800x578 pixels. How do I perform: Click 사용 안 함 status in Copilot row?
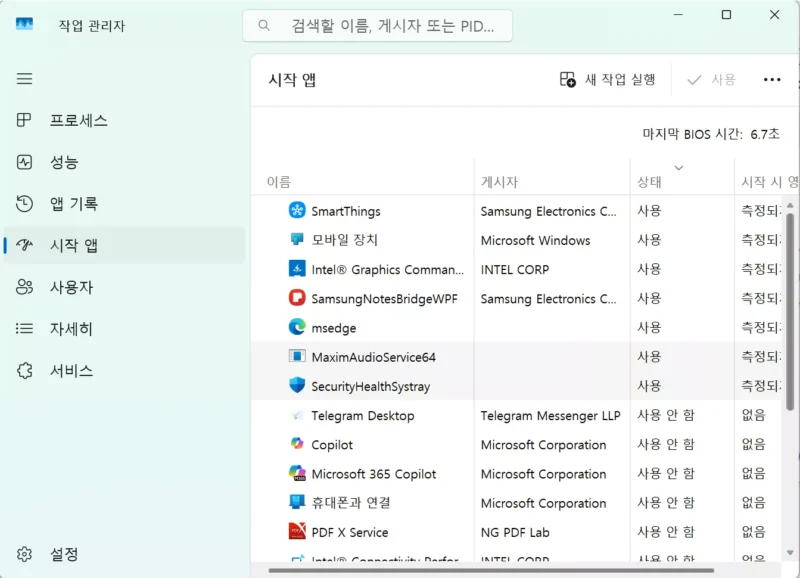tap(666, 444)
